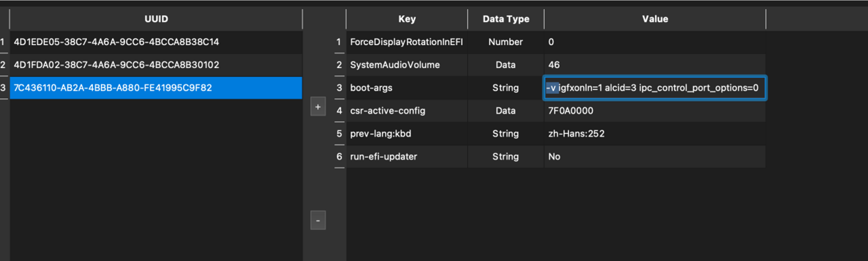Select UUID 7C436110-AB2A-4BBB-A880-FE41995C9F82 row
Screen dimensions: 868x261
tap(113, 88)
